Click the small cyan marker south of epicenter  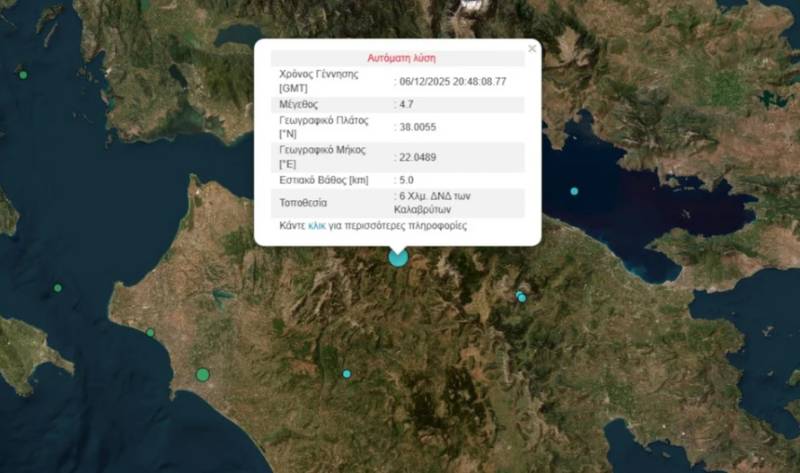[347, 374]
